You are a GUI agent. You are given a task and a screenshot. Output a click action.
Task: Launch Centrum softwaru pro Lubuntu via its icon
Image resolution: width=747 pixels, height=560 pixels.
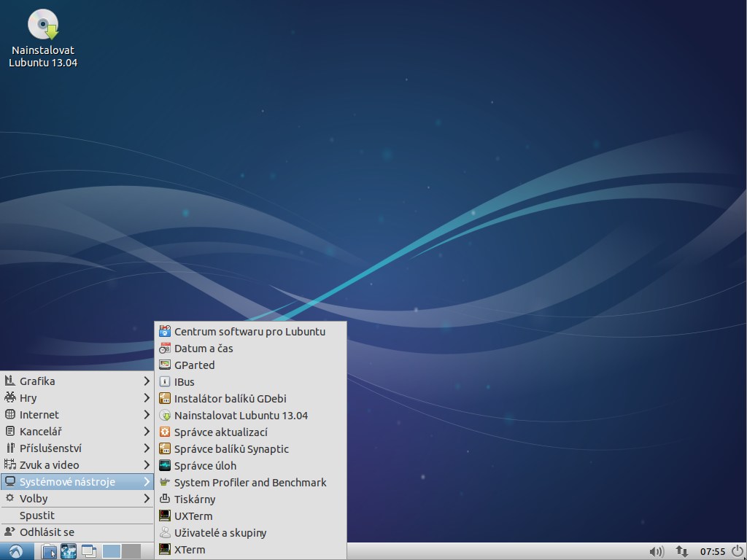tap(165, 332)
